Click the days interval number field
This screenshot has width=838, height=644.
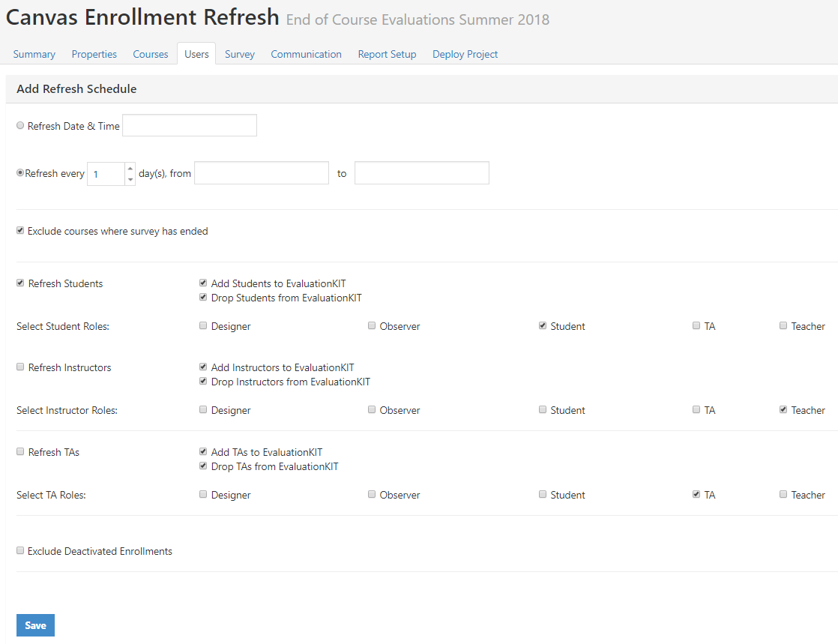(x=106, y=174)
